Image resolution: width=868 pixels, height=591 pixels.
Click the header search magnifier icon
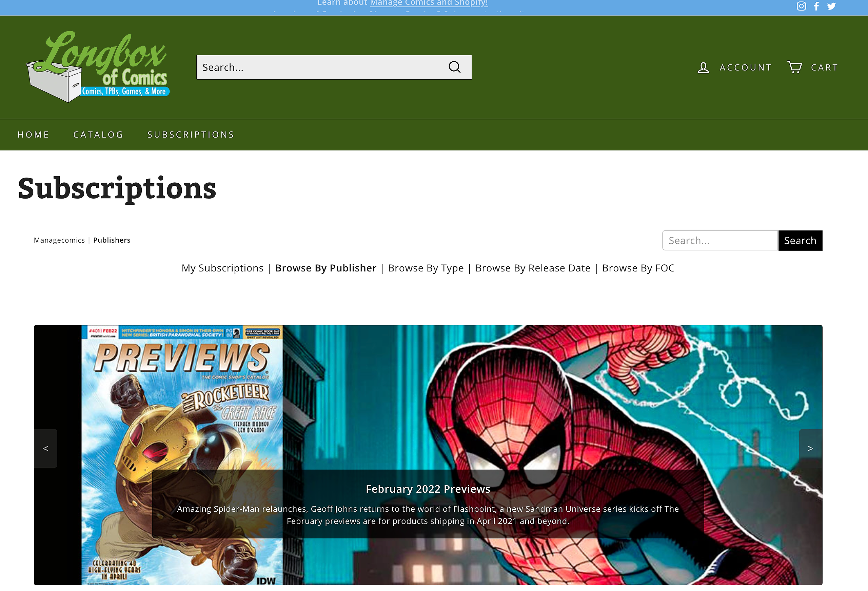[455, 67]
